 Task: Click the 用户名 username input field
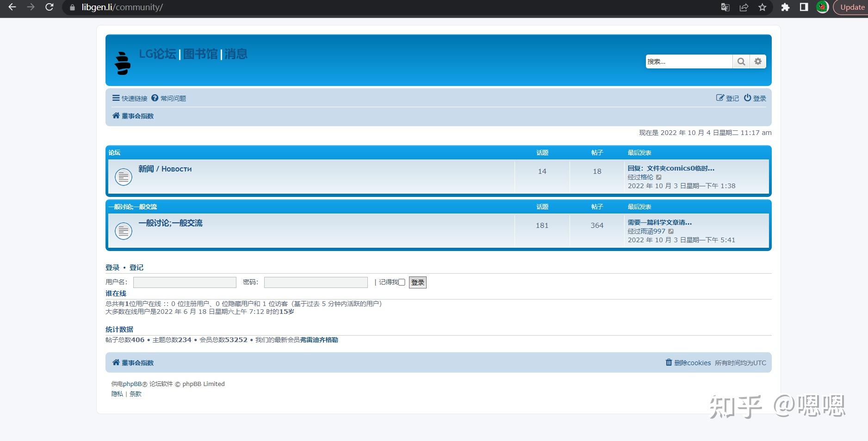pos(185,282)
